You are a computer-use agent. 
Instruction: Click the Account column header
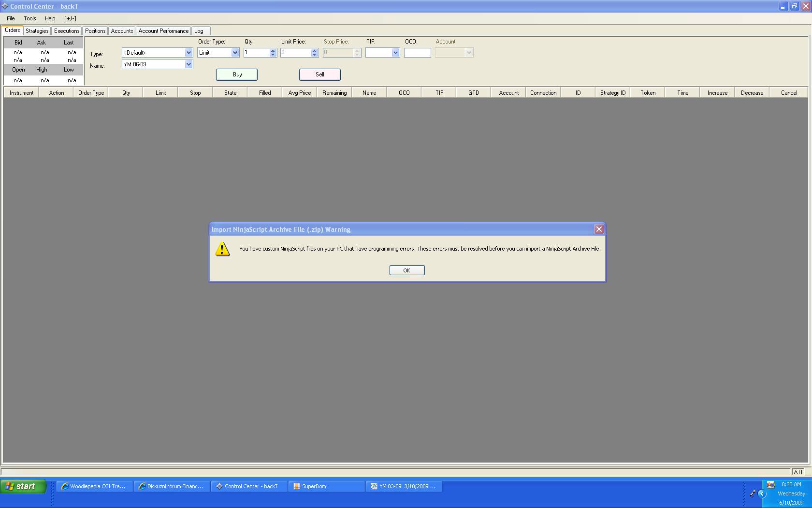[x=508, y=93]
